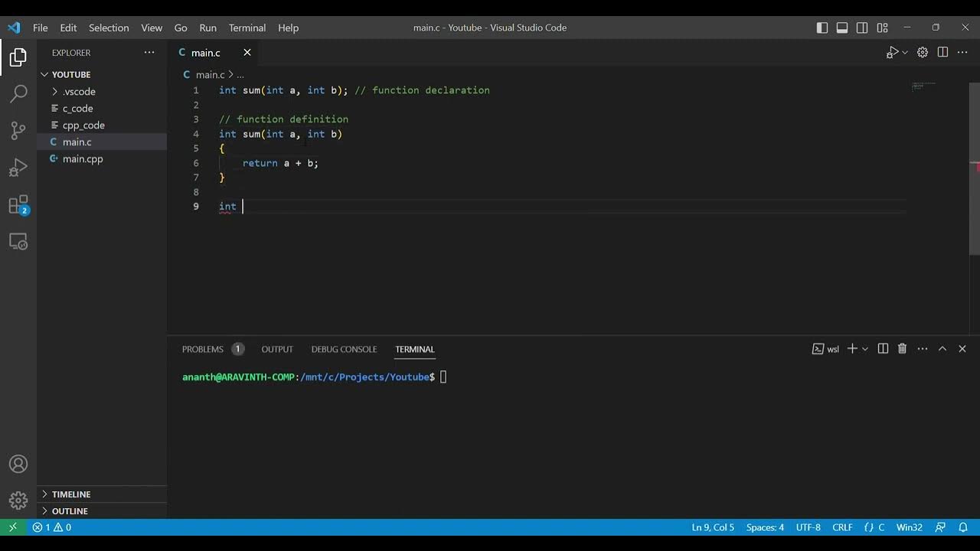Open the View menu

[152, 28]
